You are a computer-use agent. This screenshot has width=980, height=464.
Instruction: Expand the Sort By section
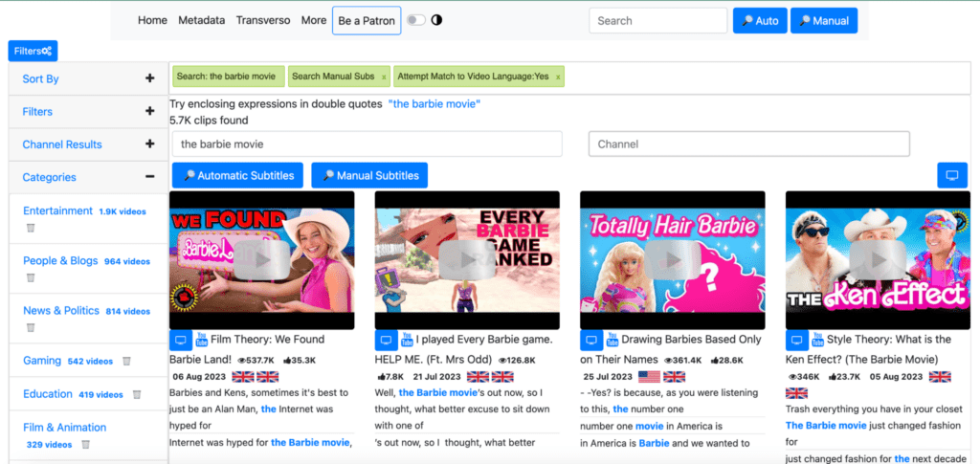pos(88,78)
